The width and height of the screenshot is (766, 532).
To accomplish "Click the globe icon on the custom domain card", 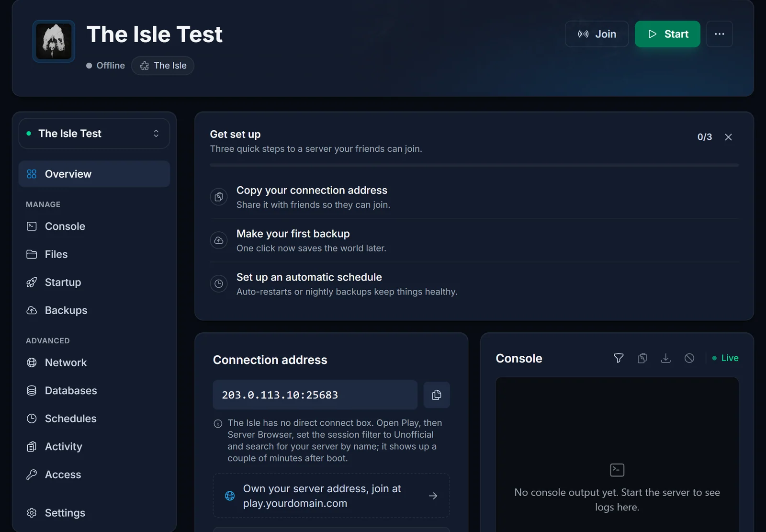I will click(x=230, y=496).
